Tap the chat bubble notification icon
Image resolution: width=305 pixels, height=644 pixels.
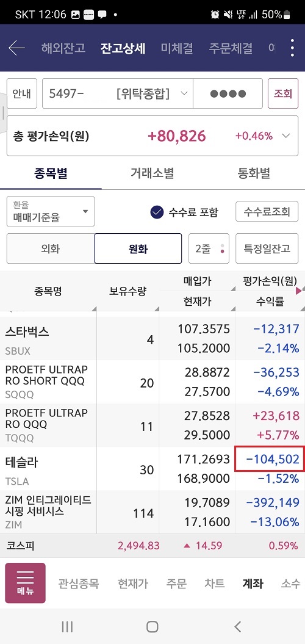tap(102, 15)
